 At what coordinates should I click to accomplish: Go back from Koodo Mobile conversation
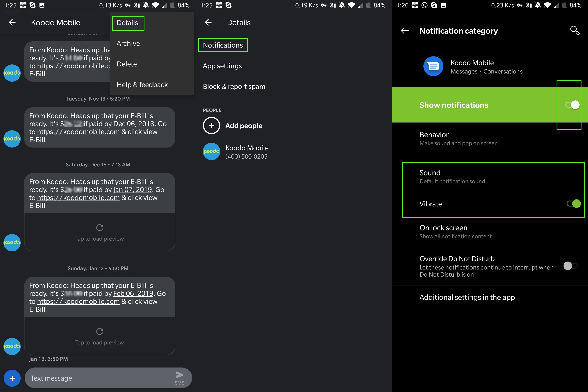click(12, 23)
